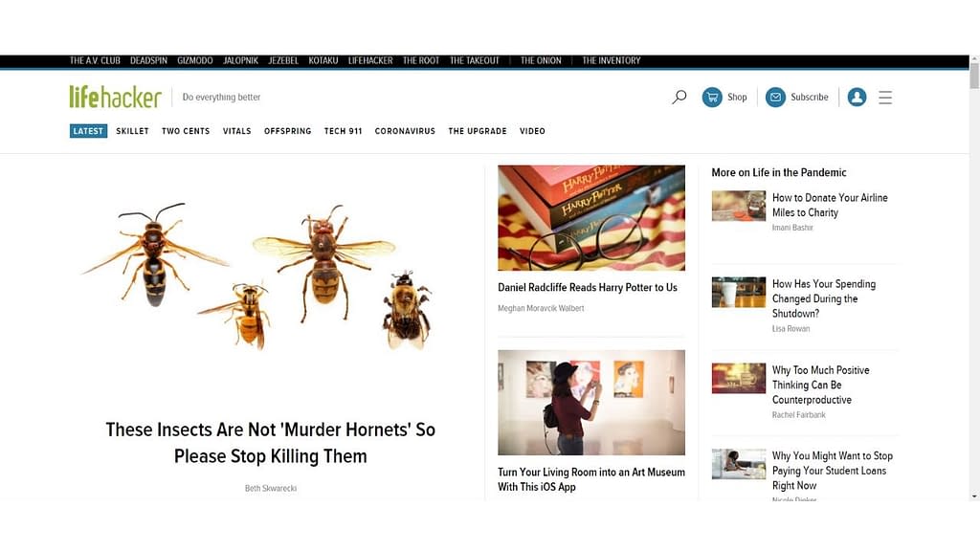This screenshot has width=980, height=551.
Task: Go to the Two Cents section
Action: point(186,131)
